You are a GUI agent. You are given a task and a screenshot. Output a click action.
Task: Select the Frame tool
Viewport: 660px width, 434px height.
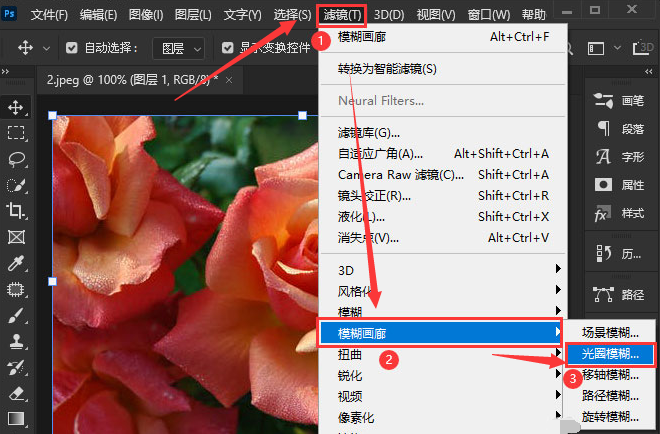[x=16, y=237]
